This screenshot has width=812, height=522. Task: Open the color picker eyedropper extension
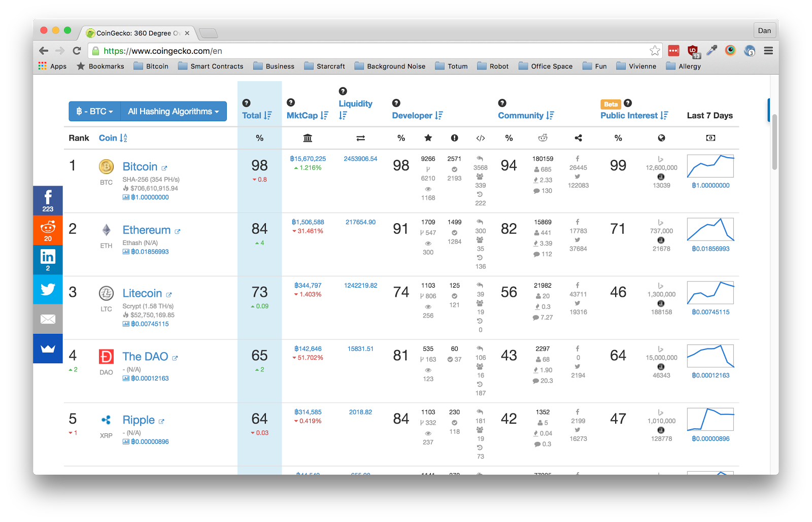coord(712,50)
